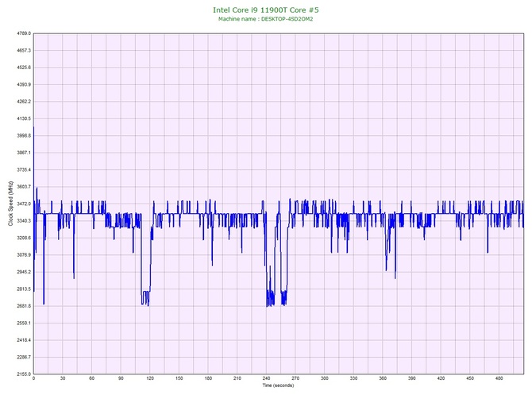Click the x-axis tick label 210
This screenshot has width=532, height=399.
click(237, 378)
